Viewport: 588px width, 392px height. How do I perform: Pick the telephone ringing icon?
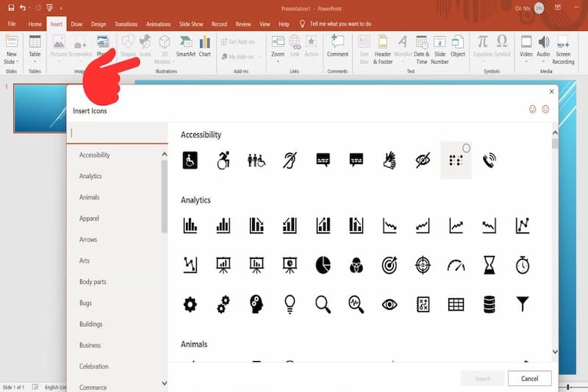pos(489,160)
